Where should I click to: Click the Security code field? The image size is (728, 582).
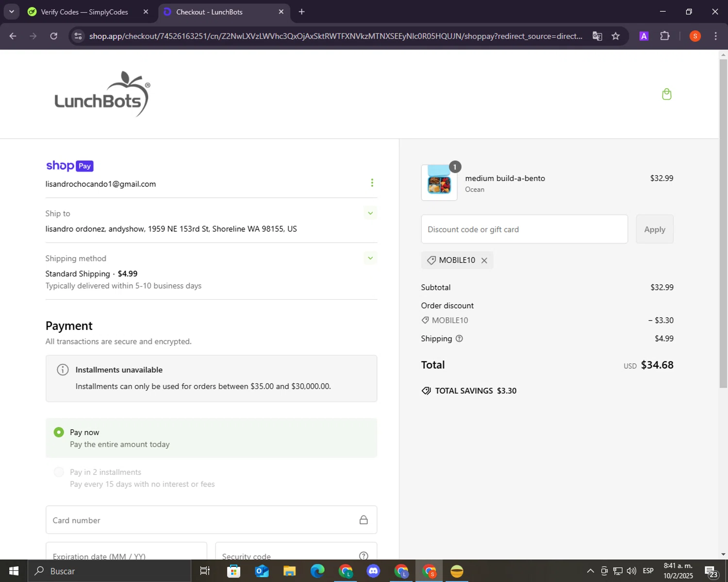point(296,551)
